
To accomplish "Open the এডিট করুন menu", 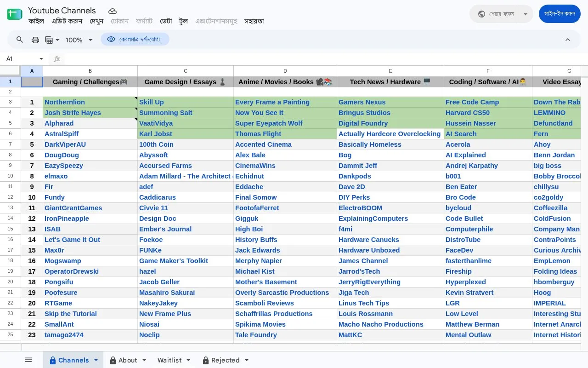I will tap(67, 21).
